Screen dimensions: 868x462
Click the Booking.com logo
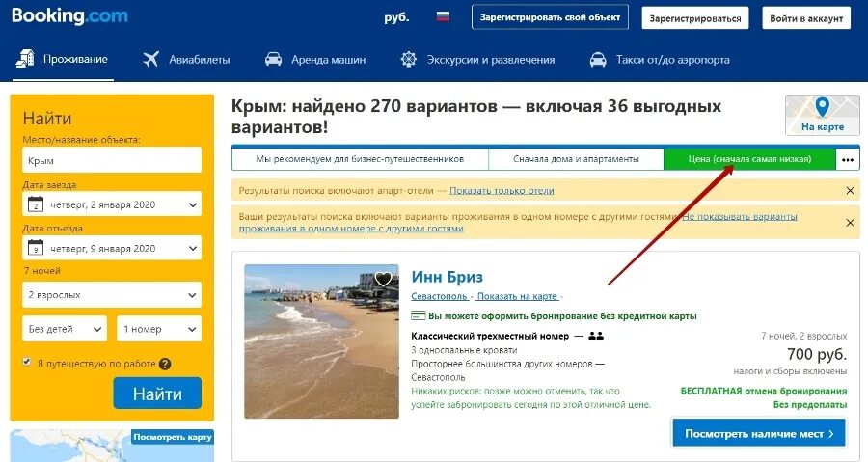click(69, 15)
